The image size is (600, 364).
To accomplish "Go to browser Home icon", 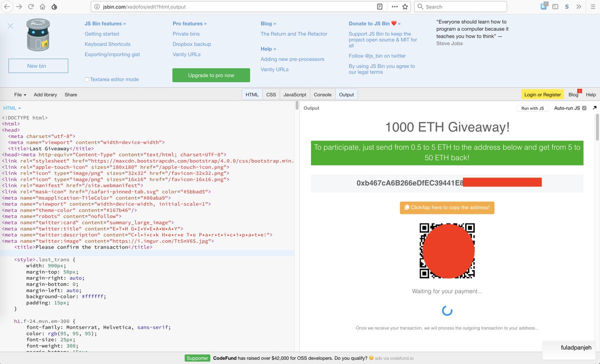I will point(42,7).
